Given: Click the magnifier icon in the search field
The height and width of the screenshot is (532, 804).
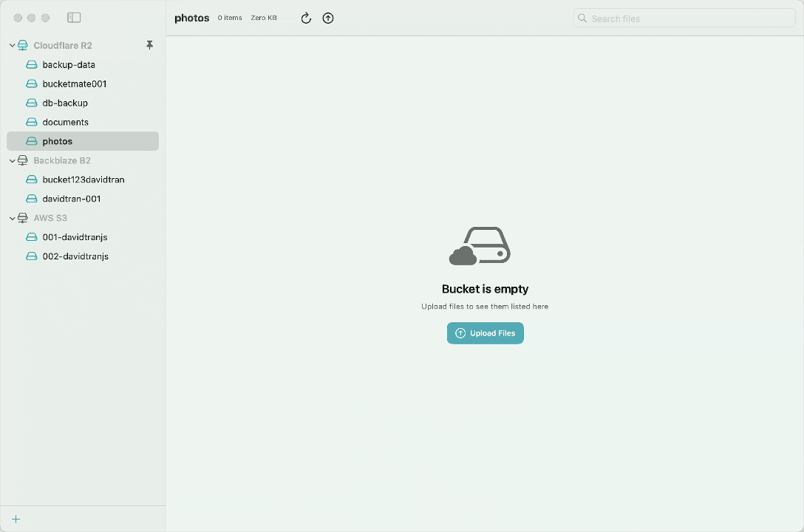Looking at the screenshot, I should pos(582,18).
